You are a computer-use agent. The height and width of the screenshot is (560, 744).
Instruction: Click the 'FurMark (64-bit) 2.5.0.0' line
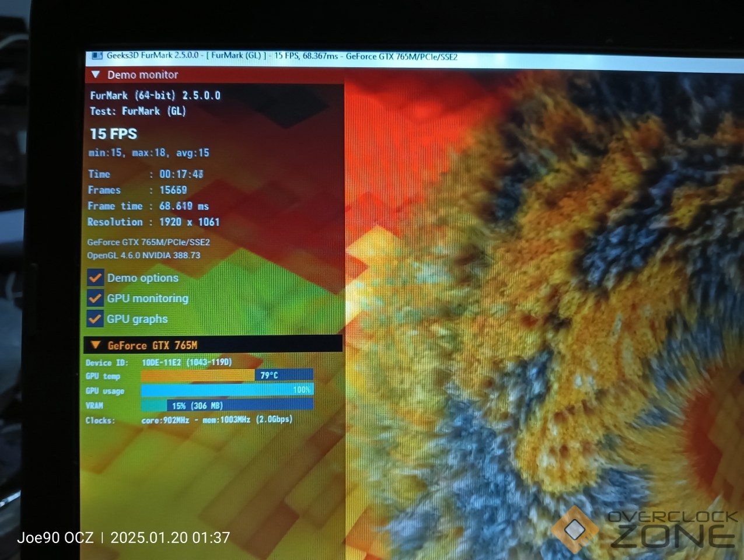click(x=155, y=95)
